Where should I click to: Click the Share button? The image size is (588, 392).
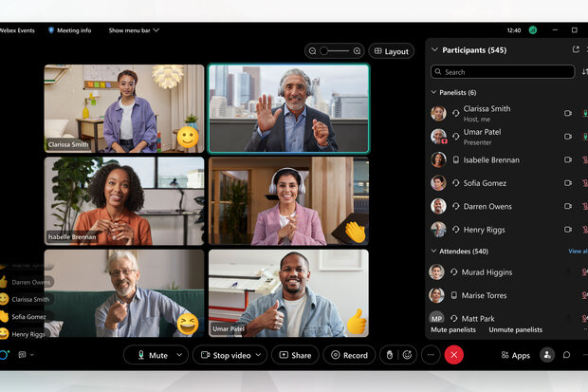pyautogui.click(x=295, y=355)
